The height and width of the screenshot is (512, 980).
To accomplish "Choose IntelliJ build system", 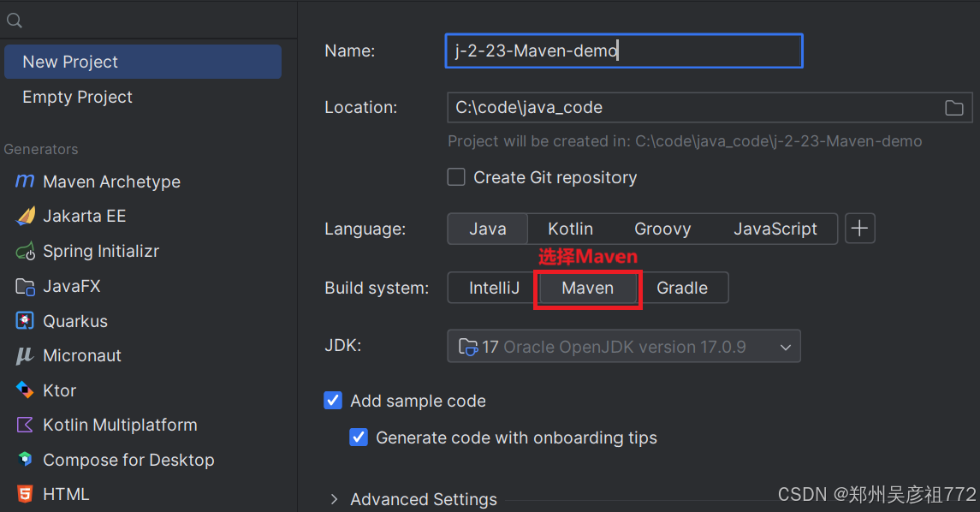I will tap(494, 288).
